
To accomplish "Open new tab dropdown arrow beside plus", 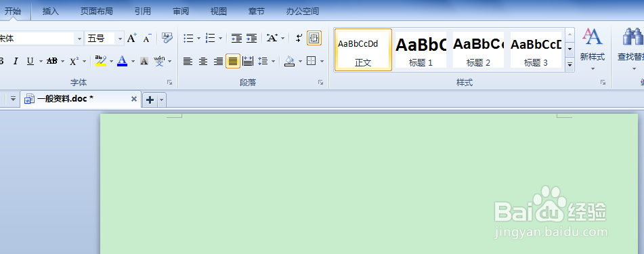I will coord(162,100).
